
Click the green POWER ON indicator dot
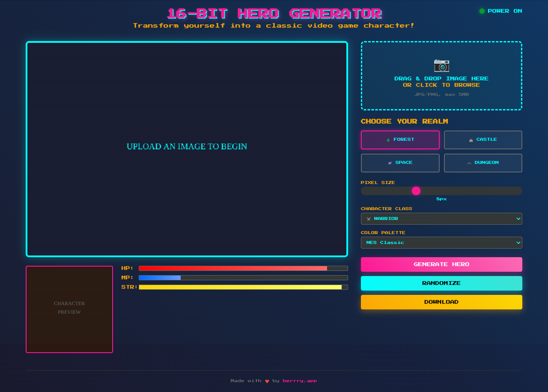(482, 11)
